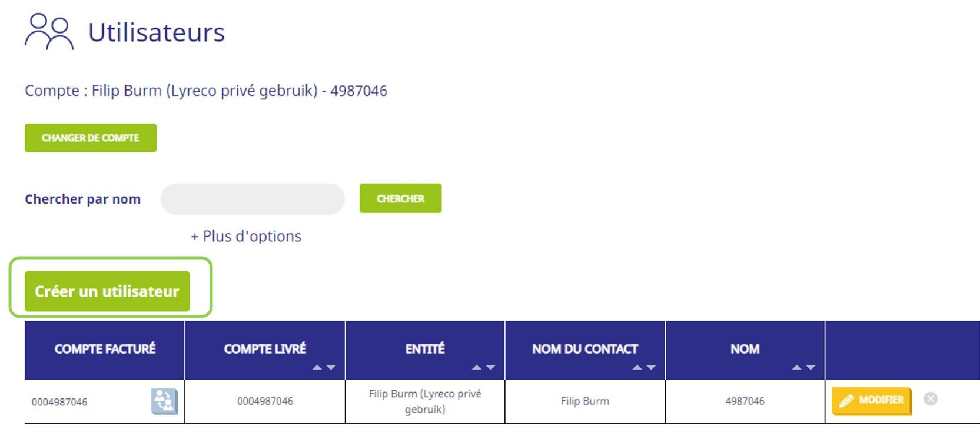
Task: Sort Nom du contact ascending
Action: pos(637,367)
